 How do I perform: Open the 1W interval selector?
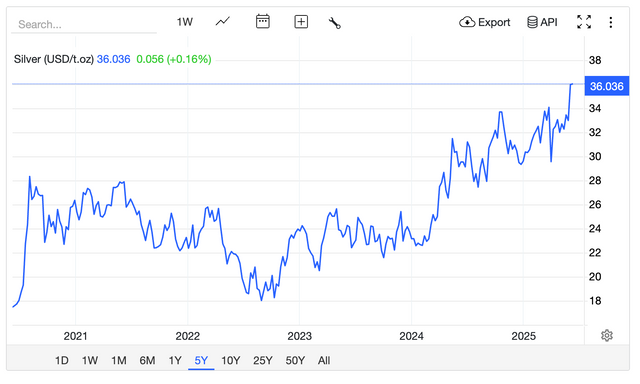[184, 22]
